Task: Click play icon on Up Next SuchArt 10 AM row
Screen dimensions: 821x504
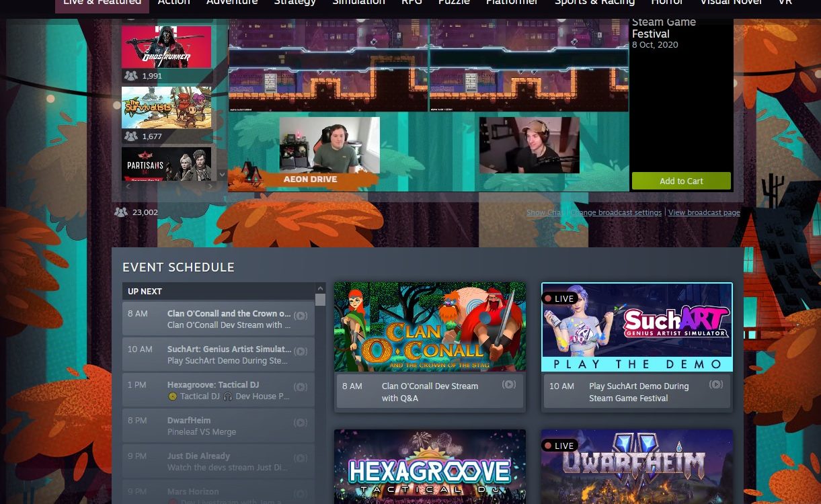Action: 301,351
